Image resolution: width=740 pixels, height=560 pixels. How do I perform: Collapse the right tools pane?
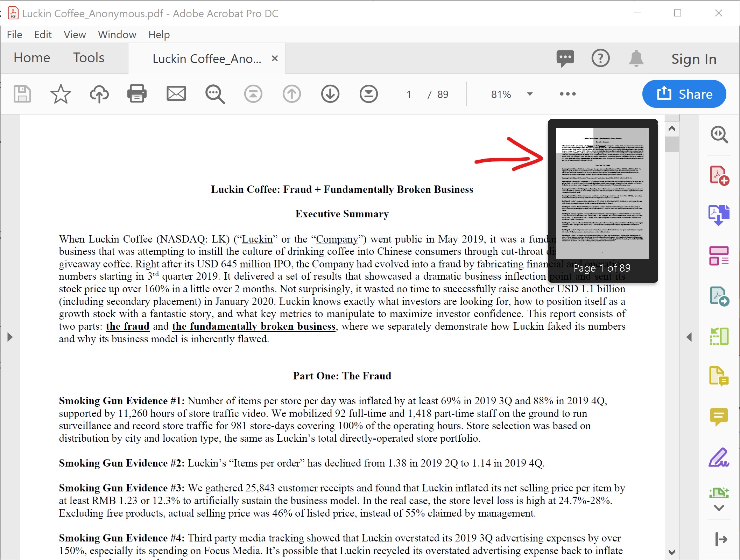click(x=690, y=337)
